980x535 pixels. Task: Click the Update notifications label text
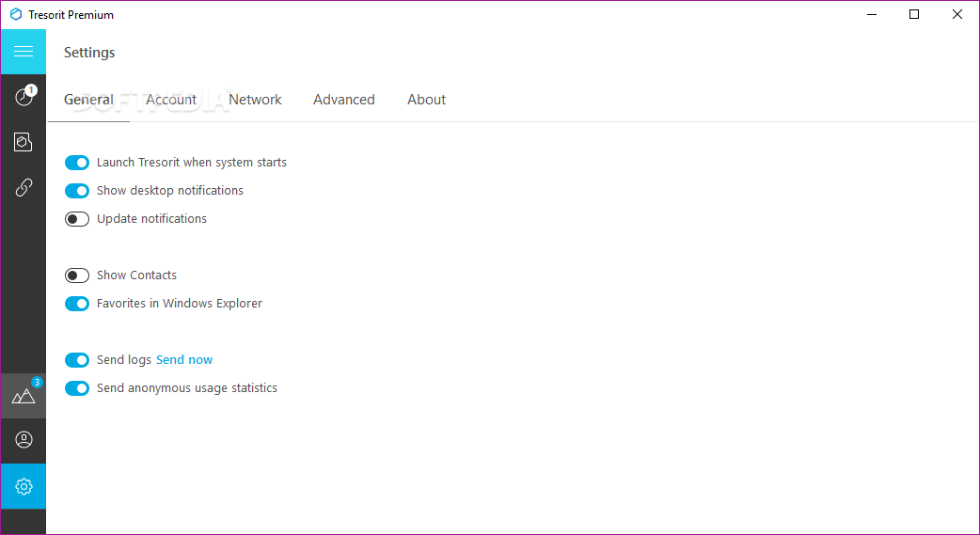click(x=151, y=219)
